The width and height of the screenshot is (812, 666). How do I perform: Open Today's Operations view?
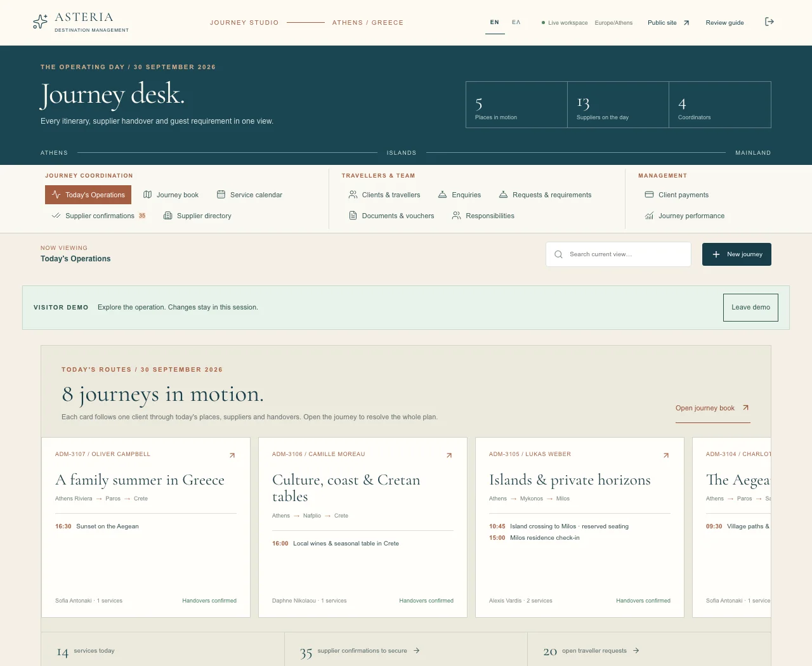click(88, 195)
